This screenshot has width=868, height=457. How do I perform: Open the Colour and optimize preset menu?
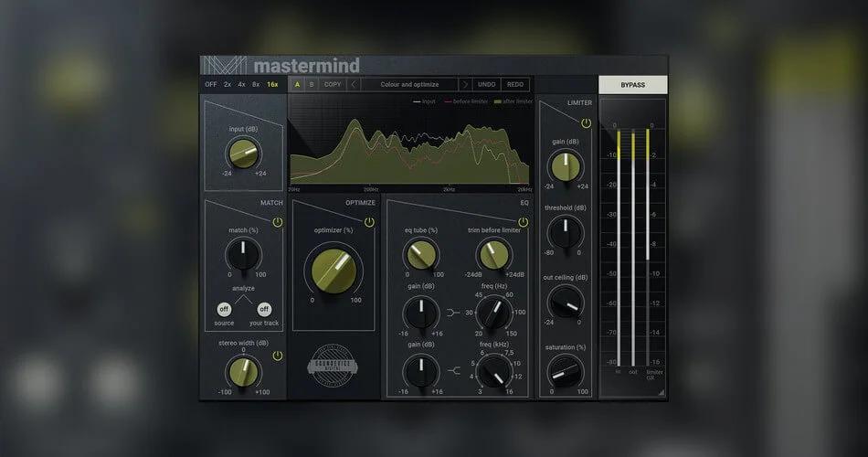[409, 84]
